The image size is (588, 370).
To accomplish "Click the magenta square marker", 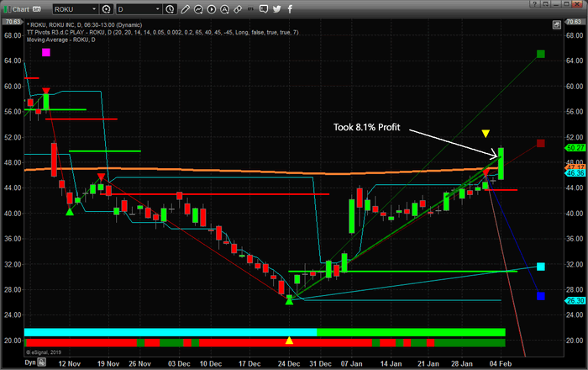I will click(x=46, y=52).
